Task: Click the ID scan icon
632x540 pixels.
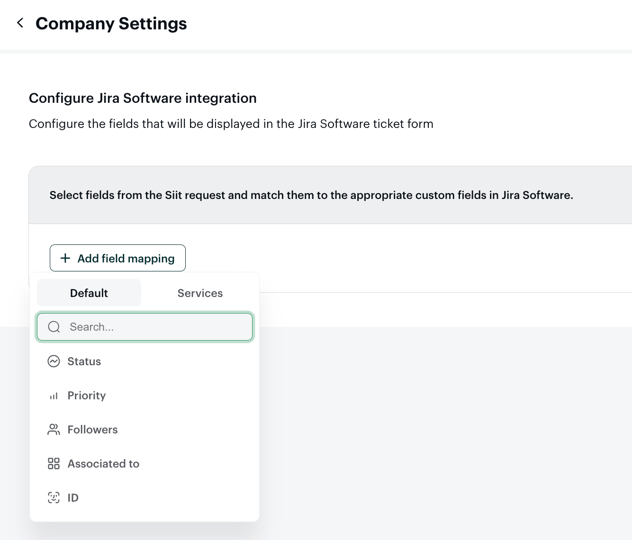Action: coord(54,498)
